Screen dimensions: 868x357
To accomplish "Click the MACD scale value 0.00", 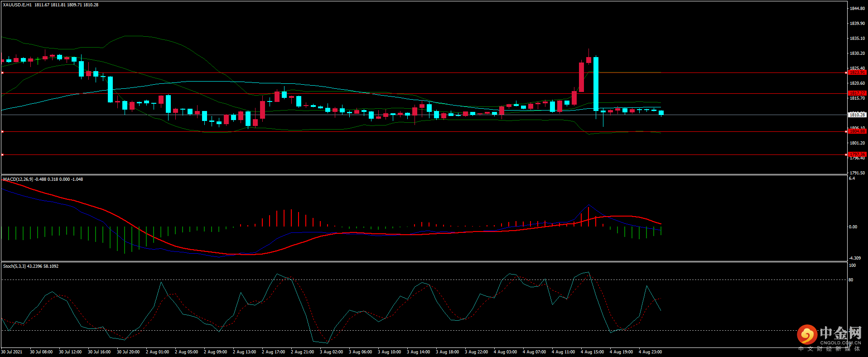I will point(853,227).
